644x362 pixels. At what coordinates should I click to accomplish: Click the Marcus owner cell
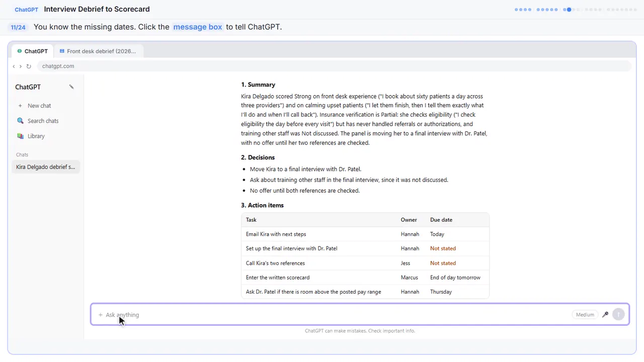410,278
